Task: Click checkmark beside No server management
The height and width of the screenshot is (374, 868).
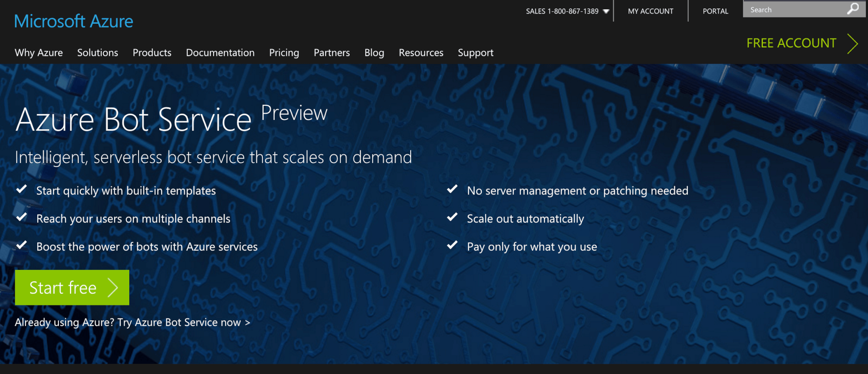Action: click(452, 189)
